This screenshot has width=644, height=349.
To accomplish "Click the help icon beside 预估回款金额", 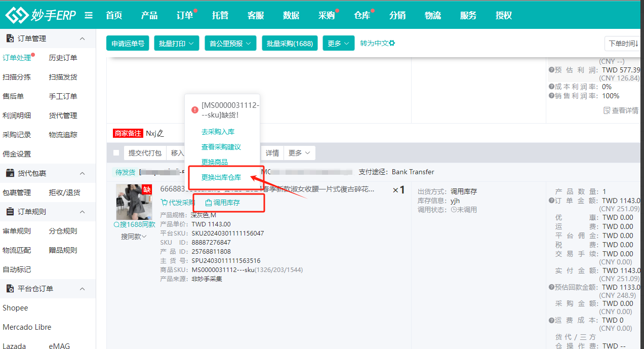I will (x=551, y=287).
